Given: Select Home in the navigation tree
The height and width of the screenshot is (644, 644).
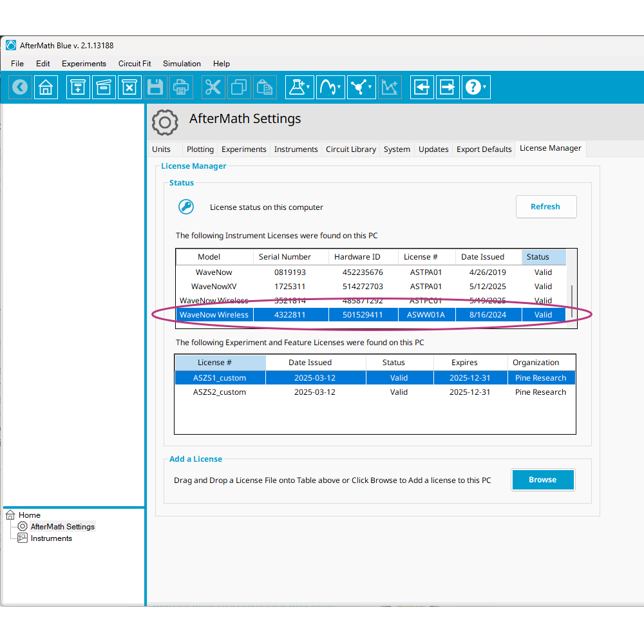Looking at the screenshot, I should click(30, 515).
